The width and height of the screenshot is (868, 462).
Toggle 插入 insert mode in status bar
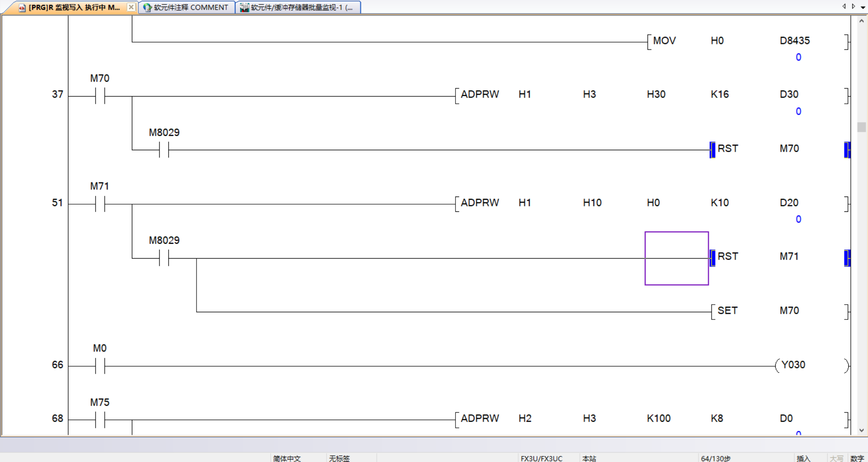[x=803, y=458]
